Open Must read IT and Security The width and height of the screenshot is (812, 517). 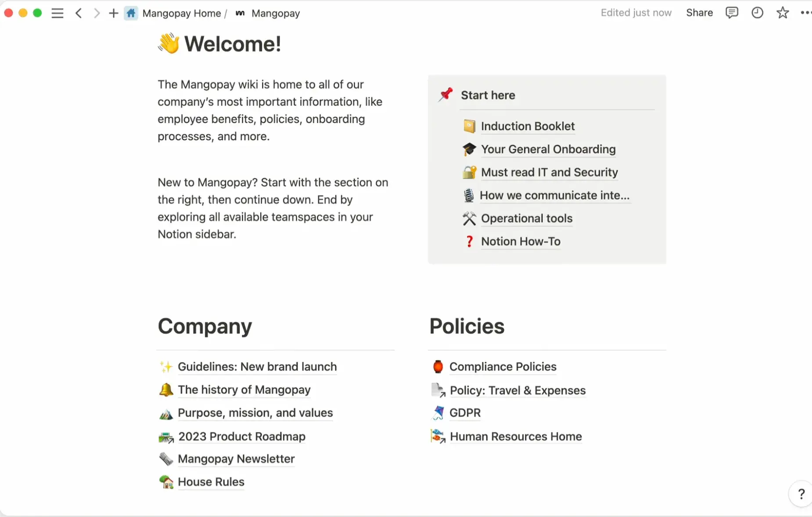click(x=549, y=173)
